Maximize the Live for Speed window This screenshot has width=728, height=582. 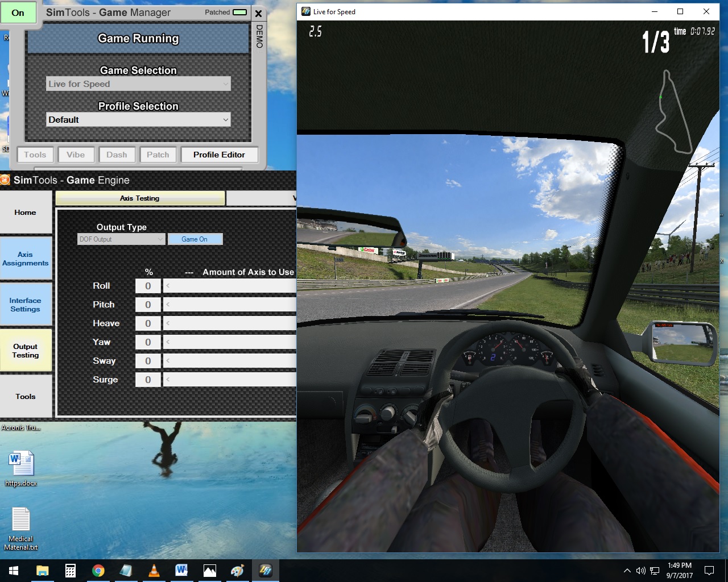coord(680,11)
